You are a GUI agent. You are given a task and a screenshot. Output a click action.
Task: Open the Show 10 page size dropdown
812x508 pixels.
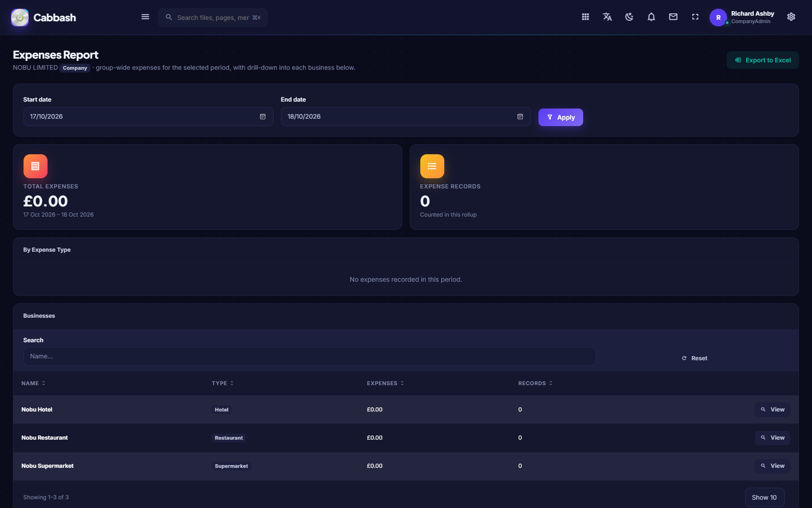(x=764, y=497)
